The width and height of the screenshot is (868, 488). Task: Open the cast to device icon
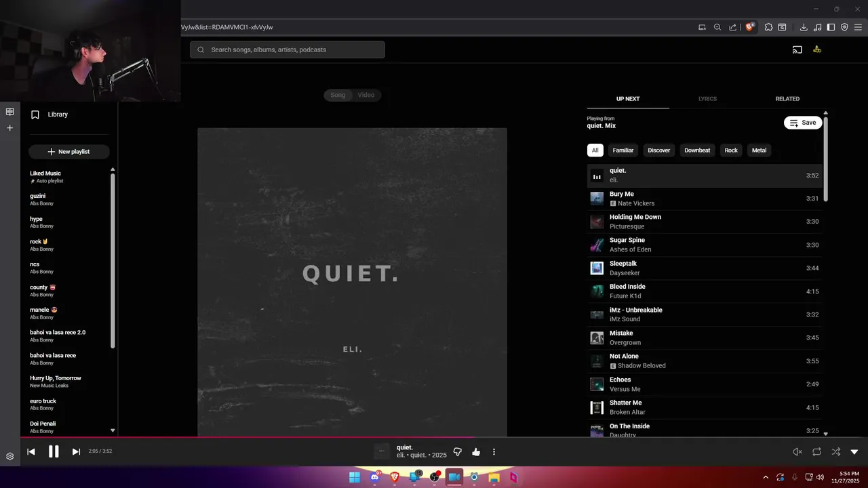[x=797, y=49]
